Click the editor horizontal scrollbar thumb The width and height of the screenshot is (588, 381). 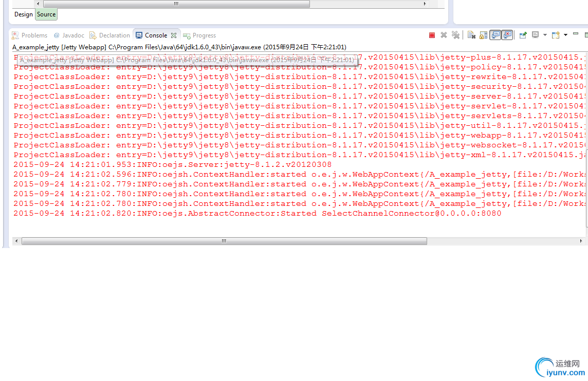point(176,4)
